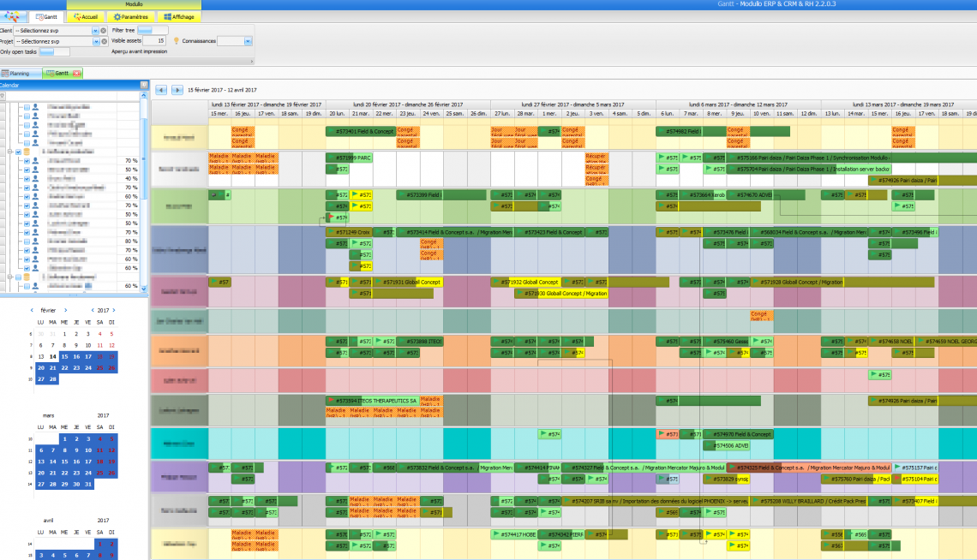Image resolution: width=977 pixels, height=560 pixels.
Task: Enable the Only open tasks toggle
Action: pyautogui.click(x=52, y=52)
